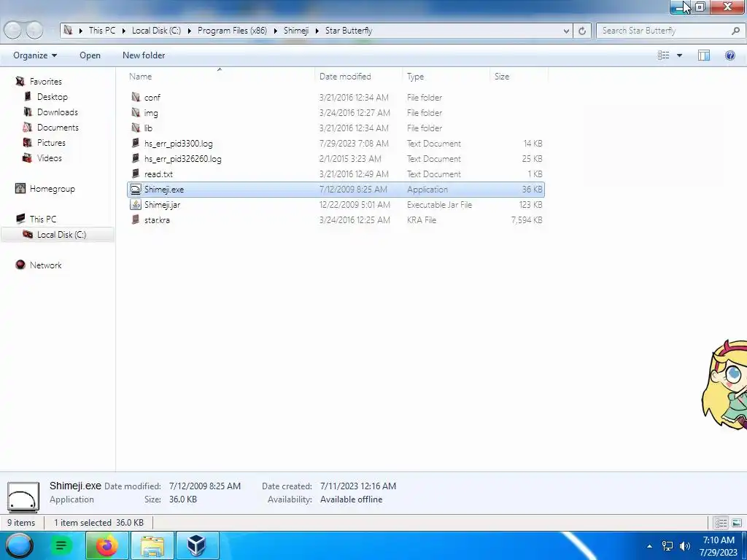
Task: Click the volume speaker tray icon
Action: [685, 546]
